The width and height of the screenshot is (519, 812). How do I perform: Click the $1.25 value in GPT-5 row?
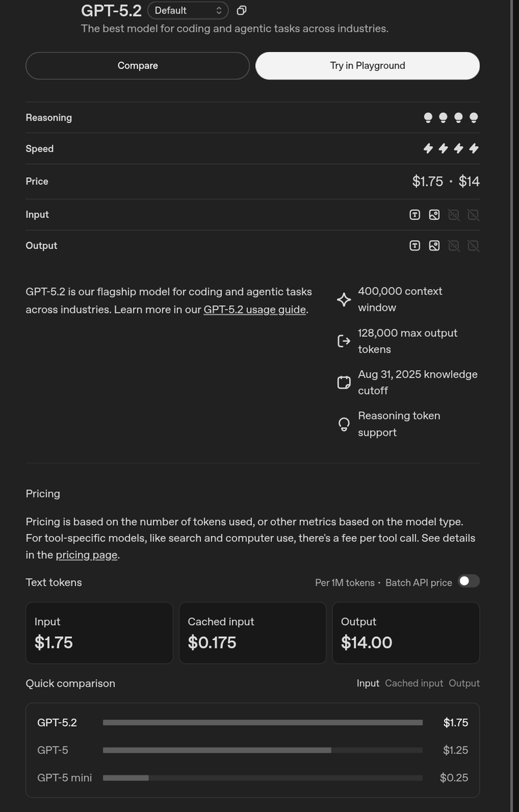(455, 750)
